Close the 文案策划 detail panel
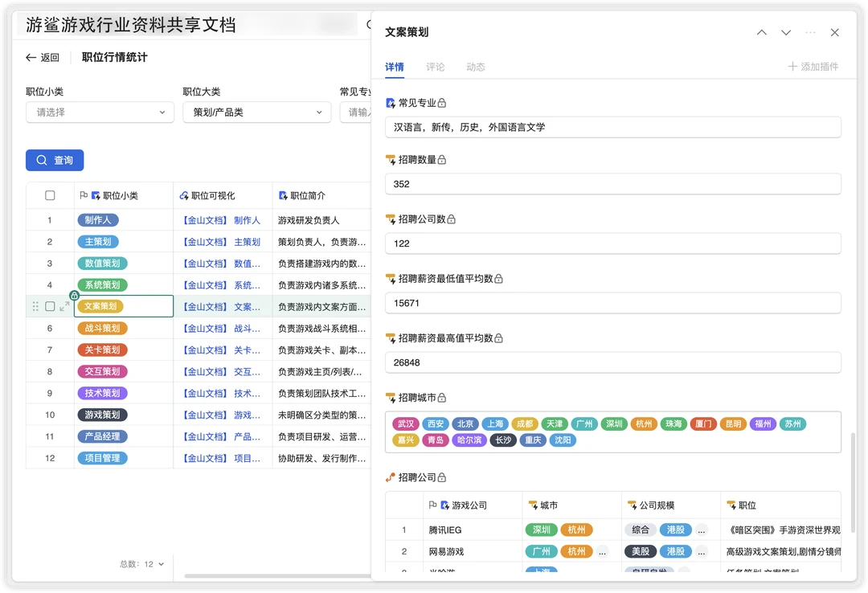The height and width of the screenshot is (593, 868). (834, 32)
